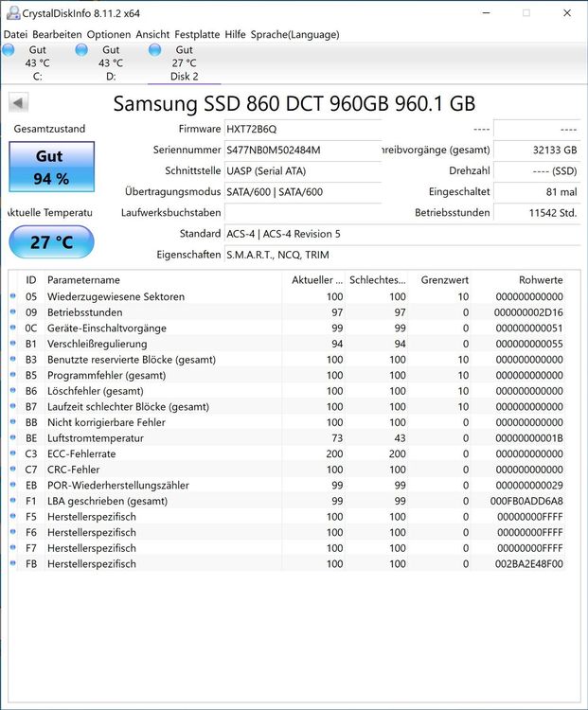Image resolution: width=588 pixels, height=710 pixels.
Task: Click status dot for Luftstromtemperatur row
Action: tap(13, 437)
